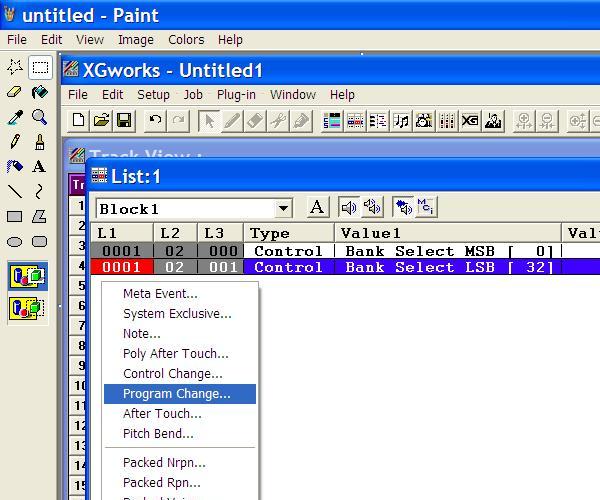This screenshot has width=600, height=500.
Task: Select the Free-Form Select tool in Paint
Action: click(x=15, y=67)
